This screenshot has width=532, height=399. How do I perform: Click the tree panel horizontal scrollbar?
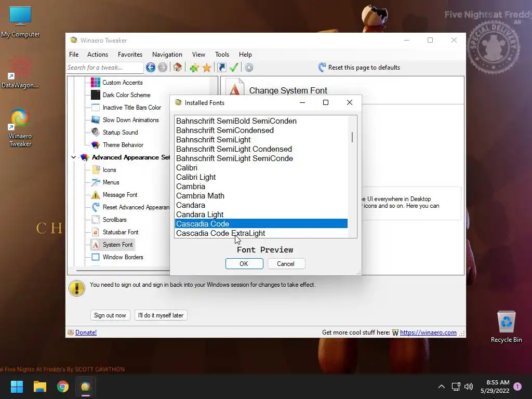[123, 271]
